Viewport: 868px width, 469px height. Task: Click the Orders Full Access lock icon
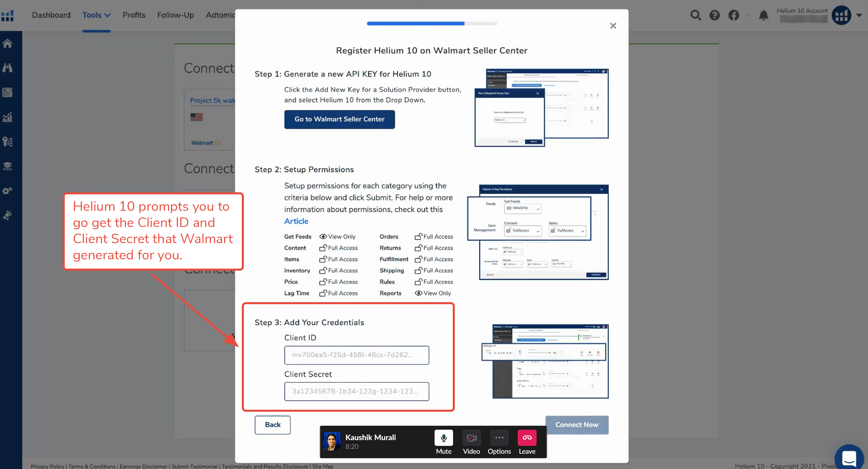(x=418, y=236)
